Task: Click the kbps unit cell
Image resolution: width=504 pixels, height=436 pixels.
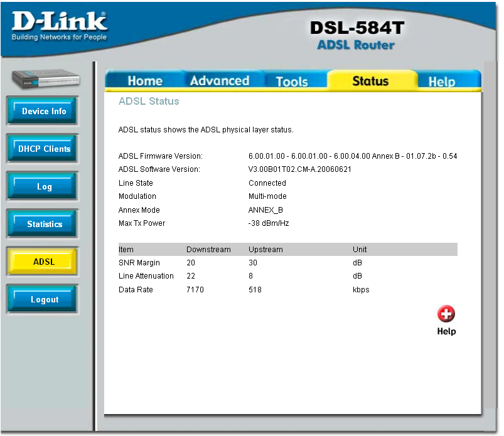Action: tap(361, 289)
